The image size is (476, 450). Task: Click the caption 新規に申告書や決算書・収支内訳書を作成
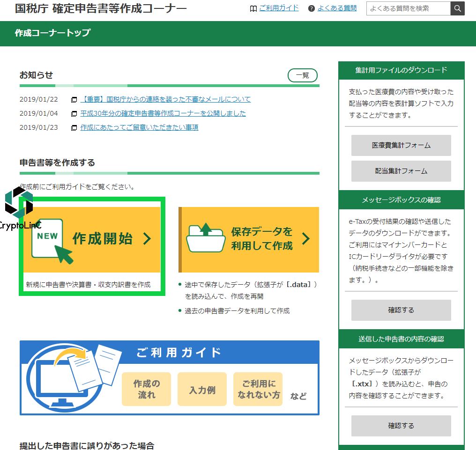pos(89,285)
